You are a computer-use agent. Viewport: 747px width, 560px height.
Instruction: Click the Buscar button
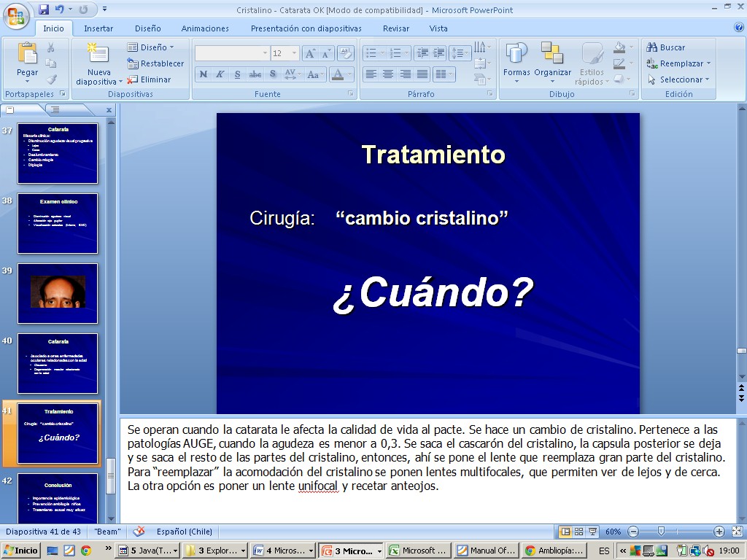[666, 47]
